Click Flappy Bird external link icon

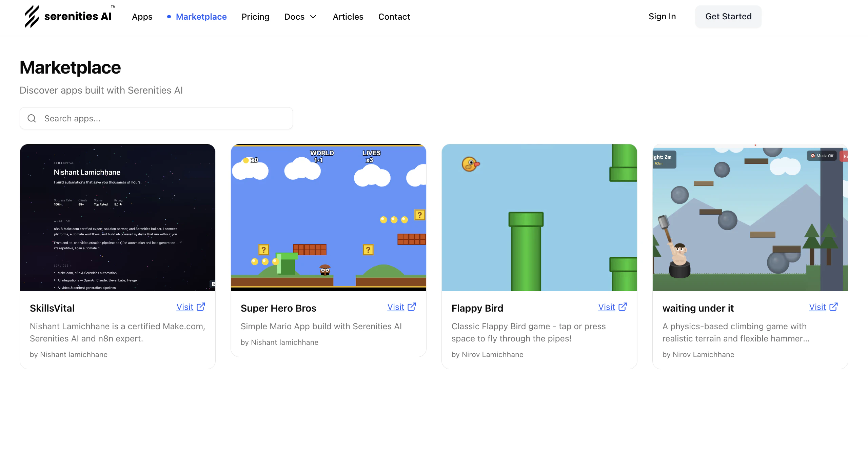click(x=623, y=307)
